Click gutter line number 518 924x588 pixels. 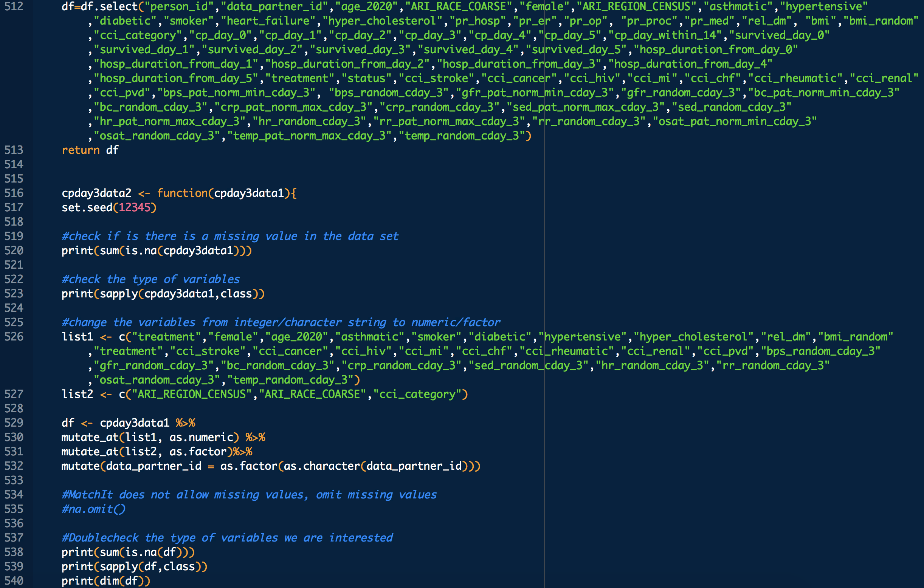(14, 222)
